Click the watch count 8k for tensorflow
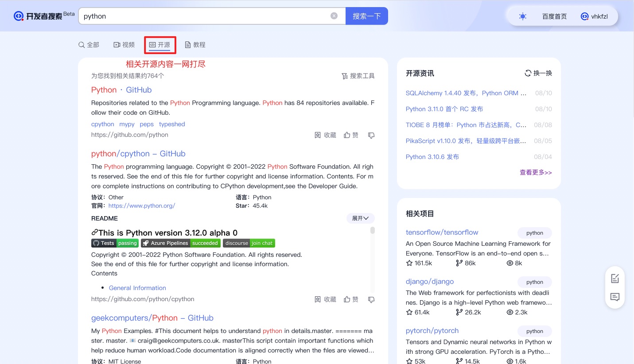This screenshot has height=364, width=634. pos(514,263)
